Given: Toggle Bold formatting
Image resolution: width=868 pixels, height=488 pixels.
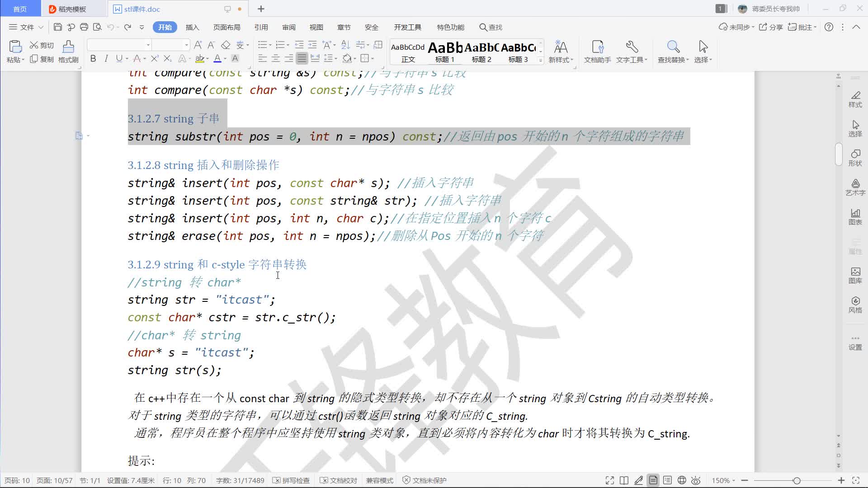Looking at the screenshot, I should (93, 58).
